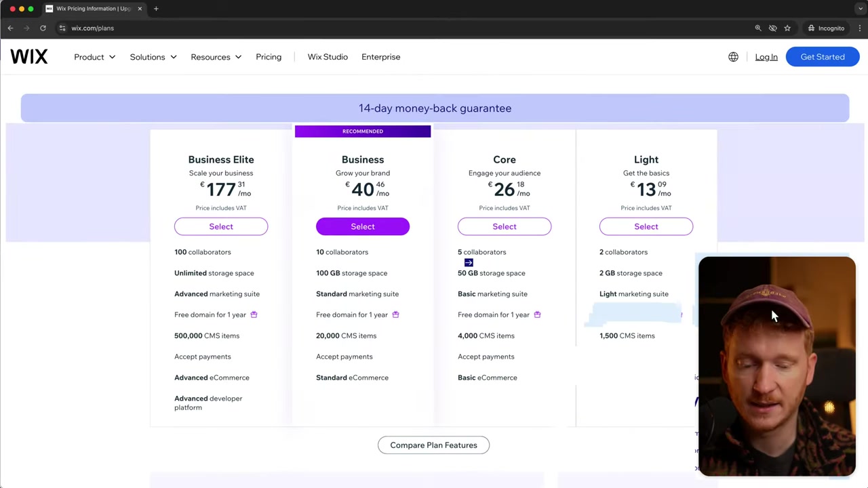This screenshot has height=488, width=868.
Task: Expand the Resources menu
Action: coord(216,57)
